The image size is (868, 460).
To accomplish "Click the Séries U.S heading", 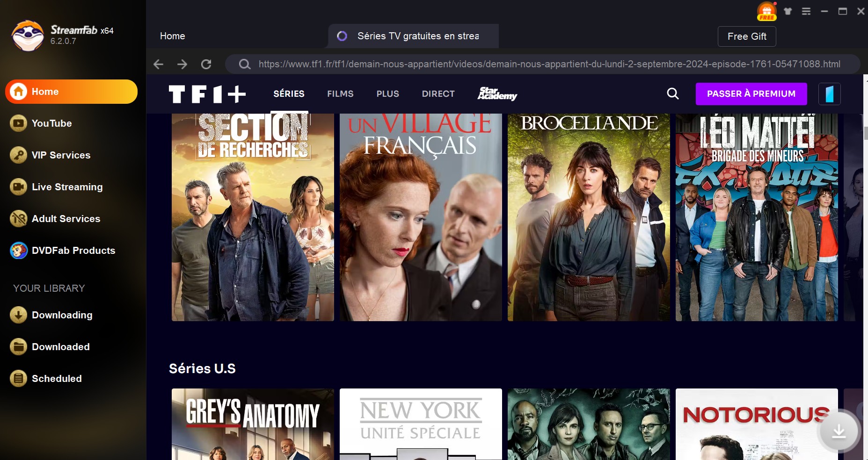I will pyautogui.click(x=202, y=369).
